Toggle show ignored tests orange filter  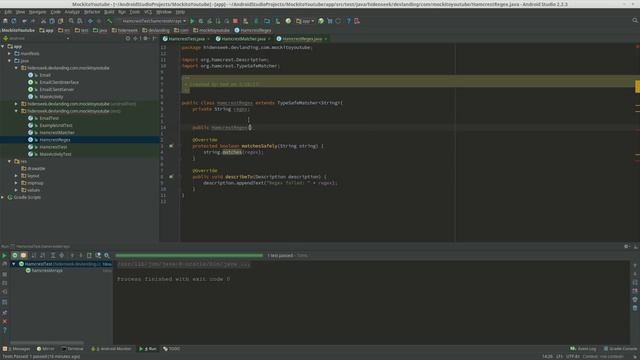pyautogui.click(x=23, y=256)
